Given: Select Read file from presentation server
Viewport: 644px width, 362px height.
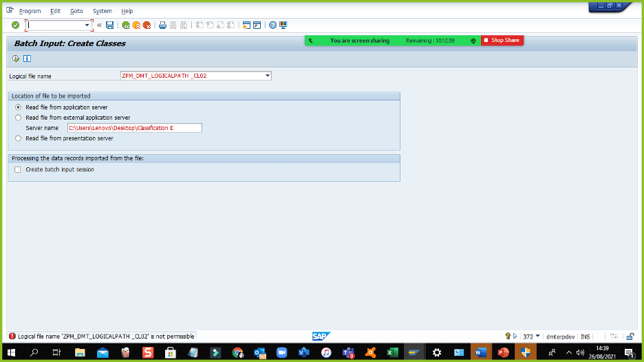Looking at the screenshot, I should click(19, 138).
